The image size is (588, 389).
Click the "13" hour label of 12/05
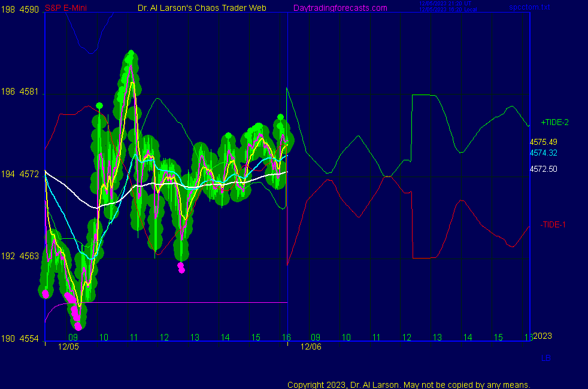tap(195, 338)
